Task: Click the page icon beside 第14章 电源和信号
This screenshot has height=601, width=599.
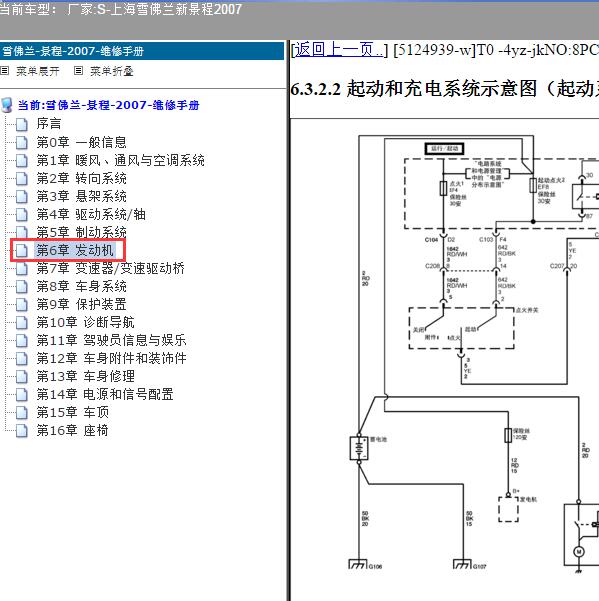Action: coord(22,394)
